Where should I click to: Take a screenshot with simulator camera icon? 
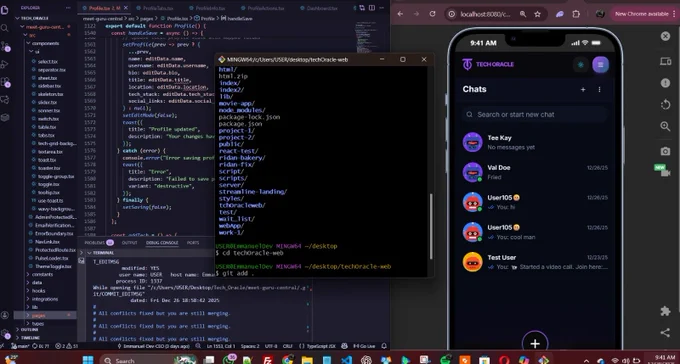[665, 151]
